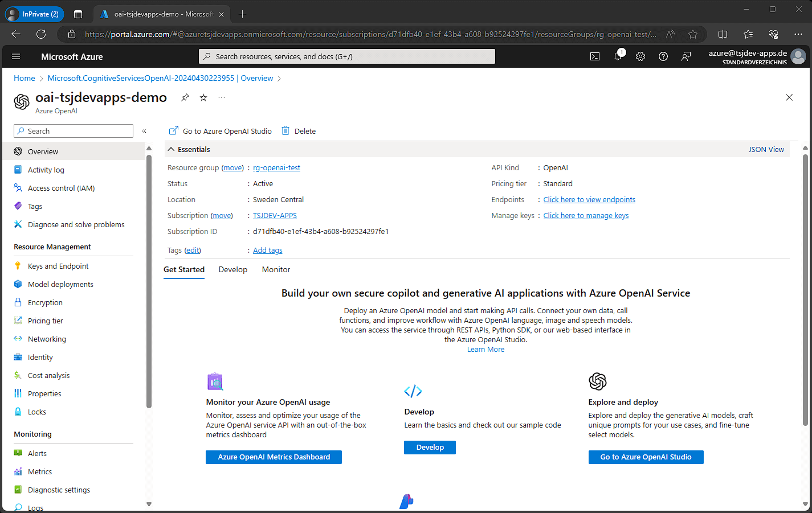Collapse the Essentials section
Image resolution: width=812 pixels, height=513 pixels.
coord(172,149)
